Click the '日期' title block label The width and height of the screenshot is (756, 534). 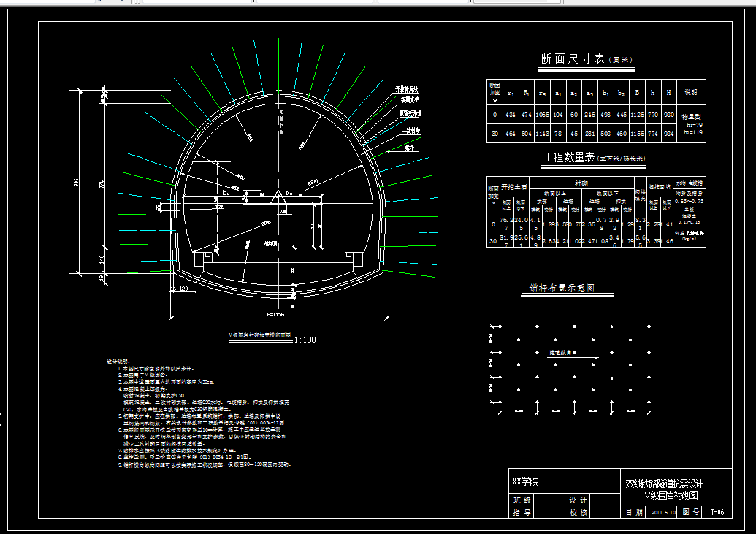tap(635, 512)
